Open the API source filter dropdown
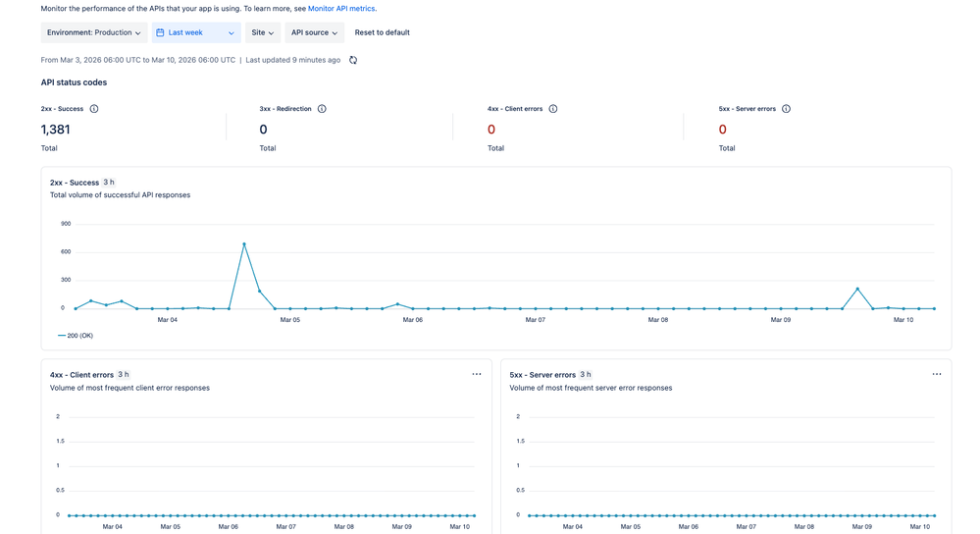This screenshot has width=980, height=534. pyautogui.click(x=314, y=32)
